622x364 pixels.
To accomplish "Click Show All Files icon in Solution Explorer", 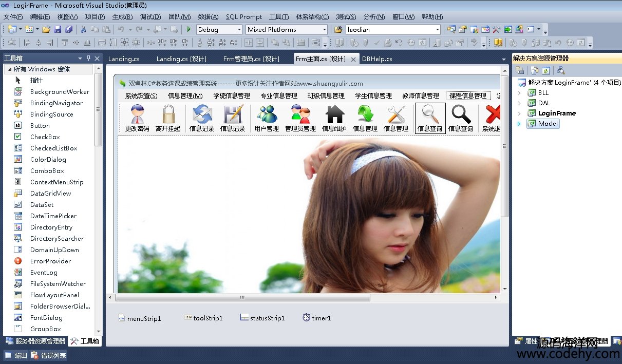I will (x=535, y=70).
